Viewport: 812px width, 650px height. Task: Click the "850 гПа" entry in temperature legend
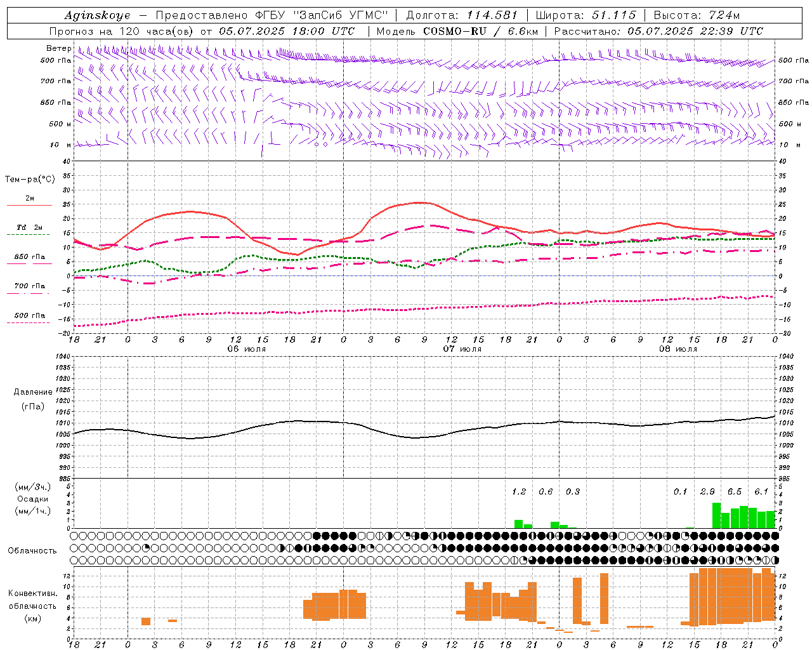[30, 256]
